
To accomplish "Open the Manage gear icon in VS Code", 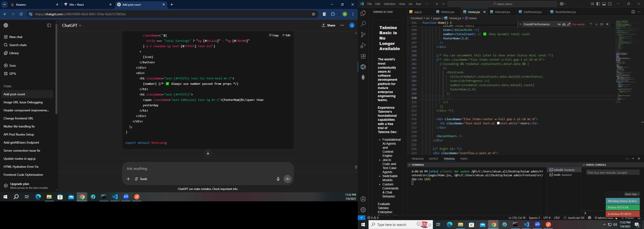I will coord(363,210).
